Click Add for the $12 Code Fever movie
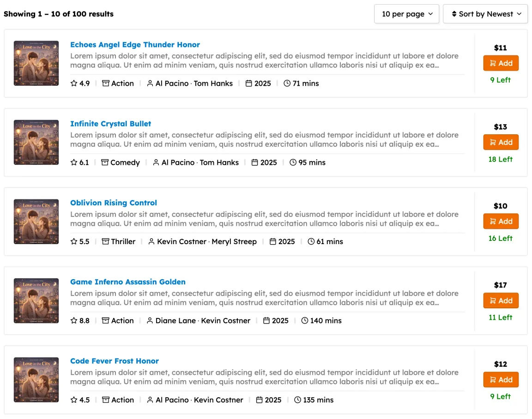532x419 pixels. 501,380
